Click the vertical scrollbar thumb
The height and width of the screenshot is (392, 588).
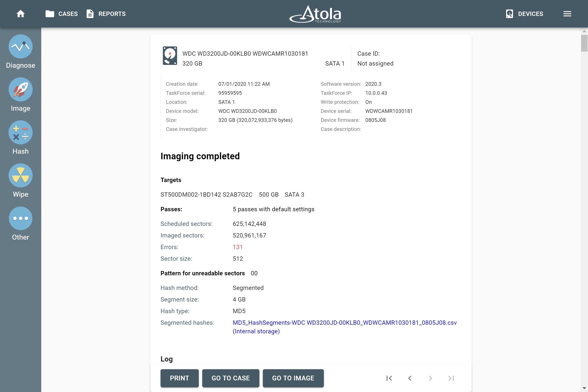coord(584,43)
